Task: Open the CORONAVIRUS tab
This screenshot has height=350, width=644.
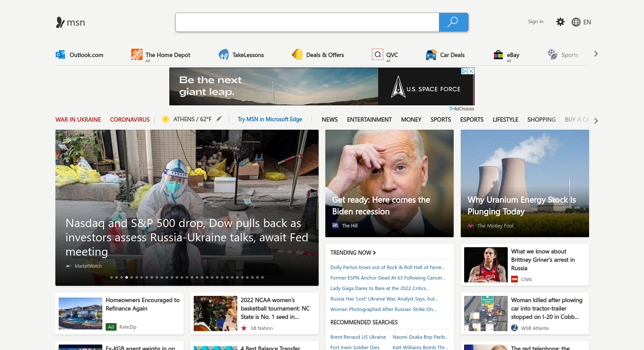Action: (x=130, y=120)
